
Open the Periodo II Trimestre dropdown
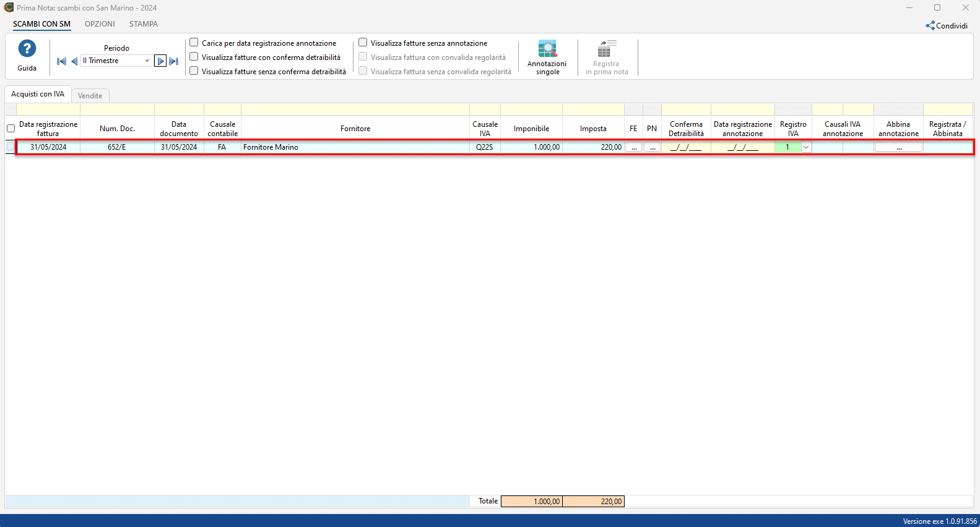[116, 61]
